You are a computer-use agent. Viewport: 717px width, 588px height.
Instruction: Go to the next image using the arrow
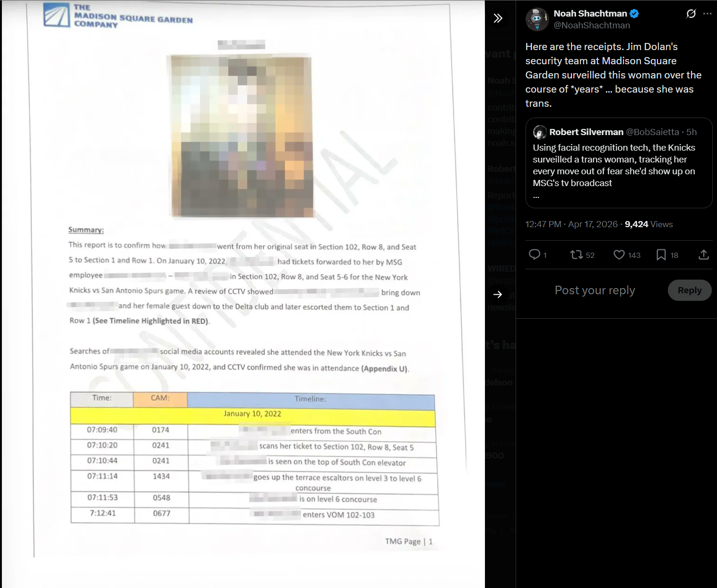tap(498, 295)
